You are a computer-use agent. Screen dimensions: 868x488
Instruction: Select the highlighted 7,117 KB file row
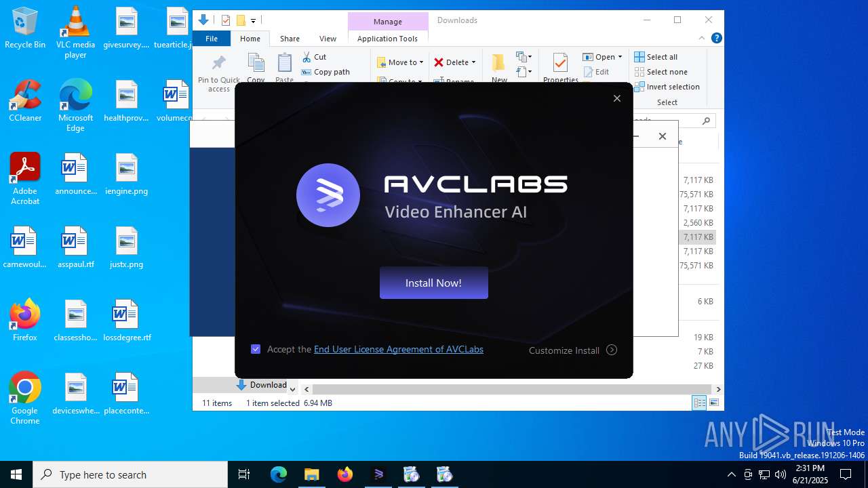tap(698, 237)
